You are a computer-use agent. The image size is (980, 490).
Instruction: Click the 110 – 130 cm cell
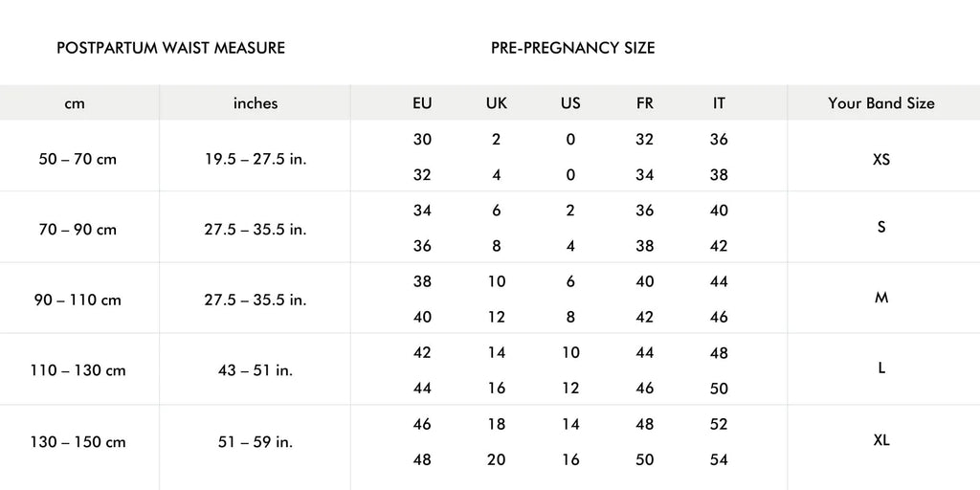pos(78,370)
